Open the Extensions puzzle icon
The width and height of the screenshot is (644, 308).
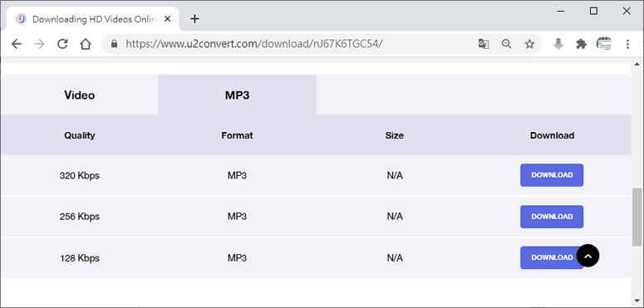581,44
